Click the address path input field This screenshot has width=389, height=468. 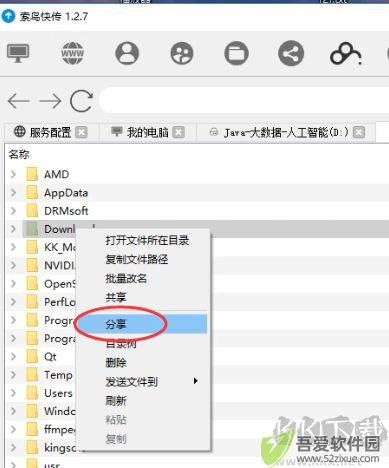point(245,101)
